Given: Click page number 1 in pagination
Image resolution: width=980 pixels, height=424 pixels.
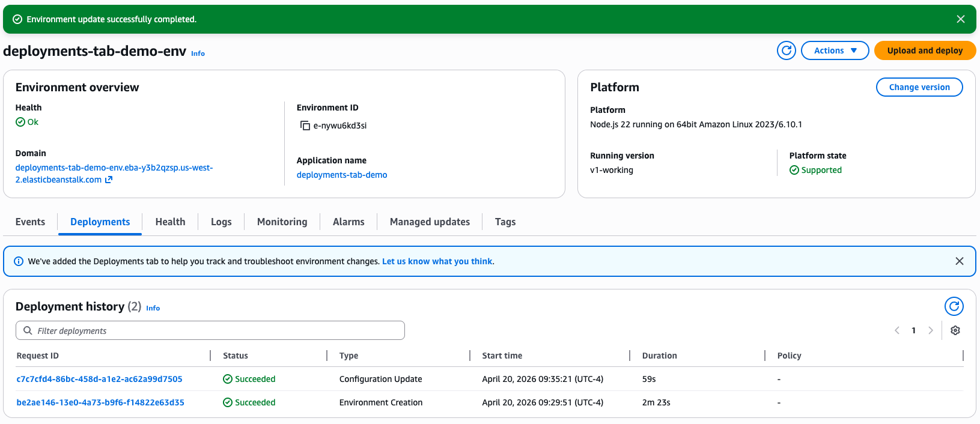Looking at the screenshot, I should [x=914, y=330].
